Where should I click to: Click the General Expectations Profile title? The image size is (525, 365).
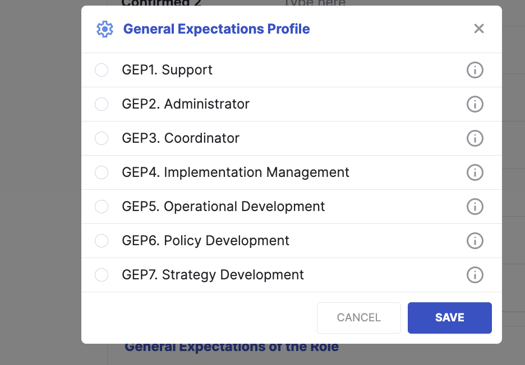[x=217, y=29]
